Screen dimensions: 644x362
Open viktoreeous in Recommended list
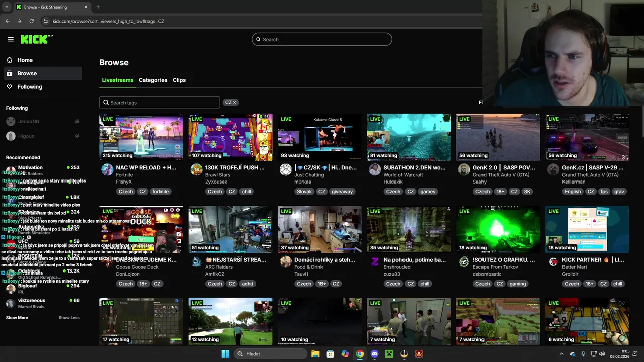coord(43,303)
